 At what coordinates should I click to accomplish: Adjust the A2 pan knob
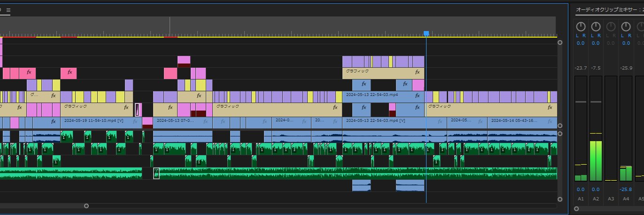click(x=596, y=26)
